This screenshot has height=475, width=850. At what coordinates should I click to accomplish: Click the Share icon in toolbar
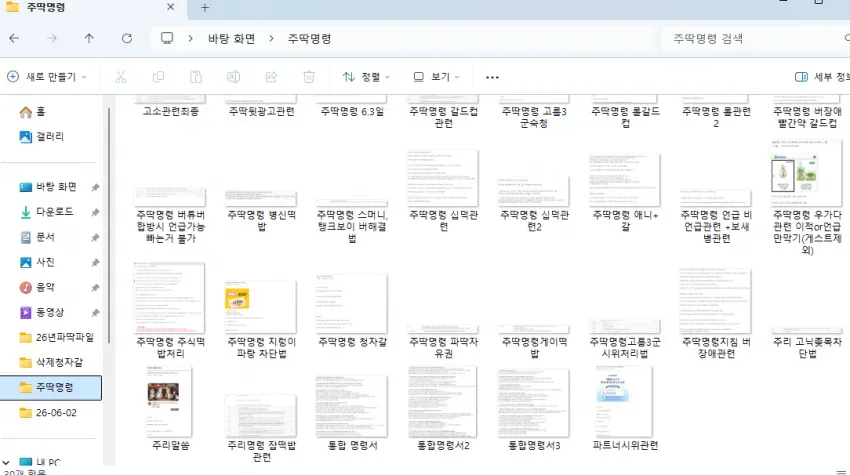(x=271, y=77)
